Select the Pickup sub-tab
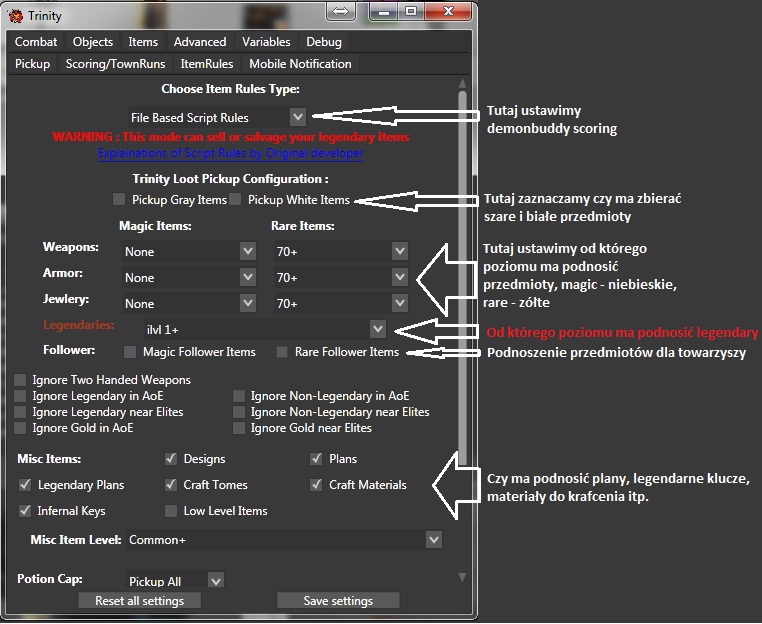Viewport: 762px width, 624px height. 33,64
